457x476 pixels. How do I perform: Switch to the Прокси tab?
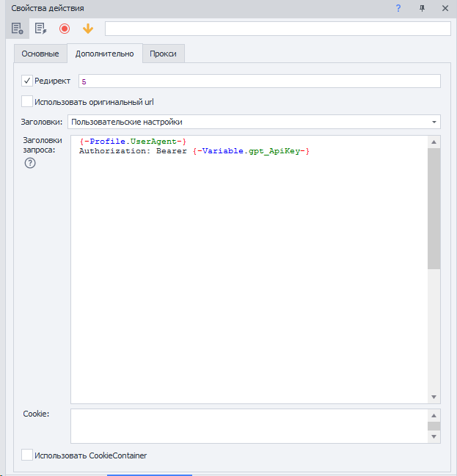point(163,54)
